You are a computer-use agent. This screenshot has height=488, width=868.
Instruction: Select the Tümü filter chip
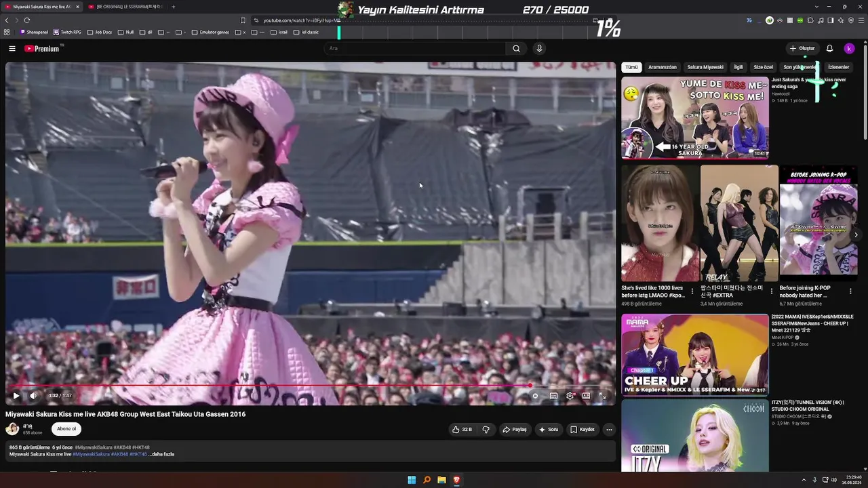[631, 67]
